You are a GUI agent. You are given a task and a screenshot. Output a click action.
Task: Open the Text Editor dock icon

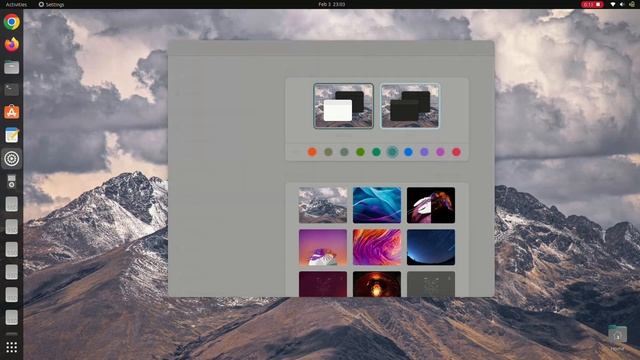[11, 136]
